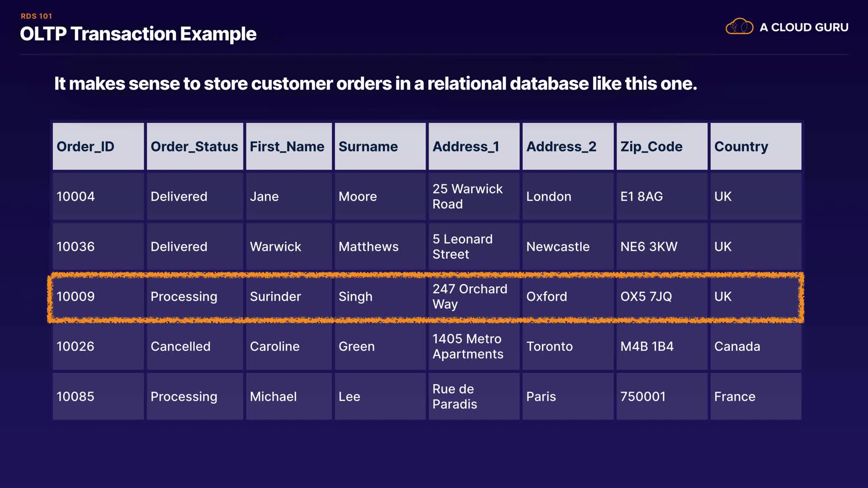Click the RDS 101 section label
Screen dimensions: 868x488
pos(36,16)
